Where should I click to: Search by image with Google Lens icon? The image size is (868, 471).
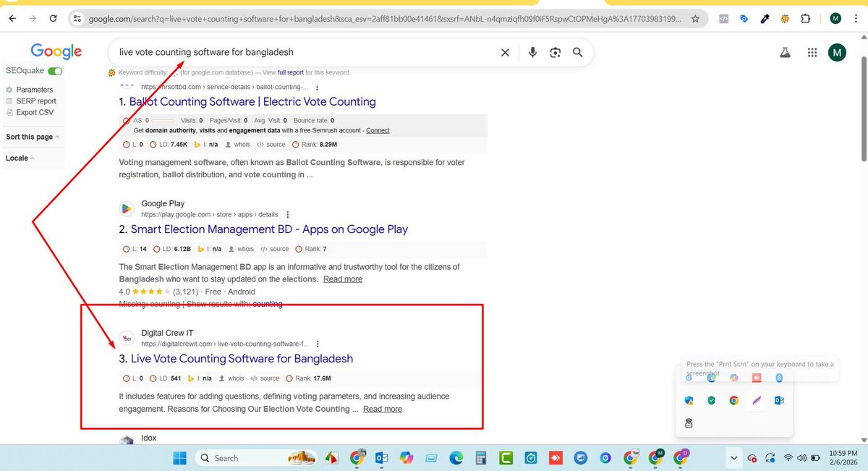pyautogui.click(x=555, y=52)
